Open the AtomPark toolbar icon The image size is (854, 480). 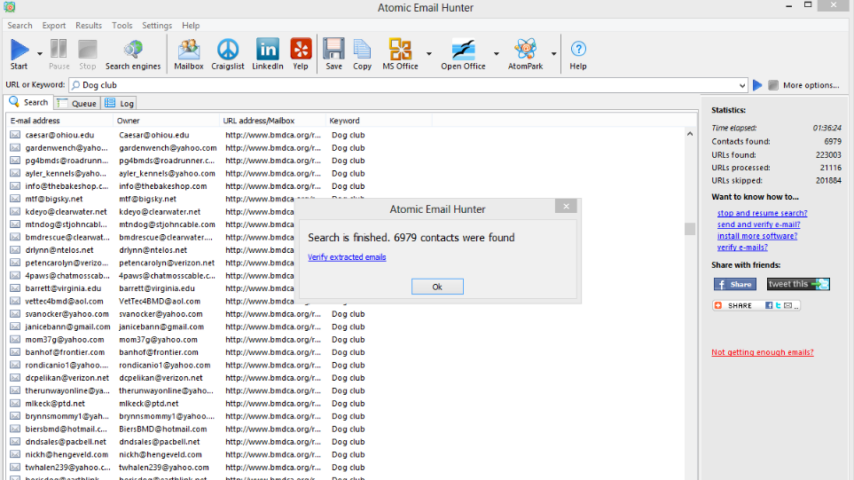(x=525, y=50)
